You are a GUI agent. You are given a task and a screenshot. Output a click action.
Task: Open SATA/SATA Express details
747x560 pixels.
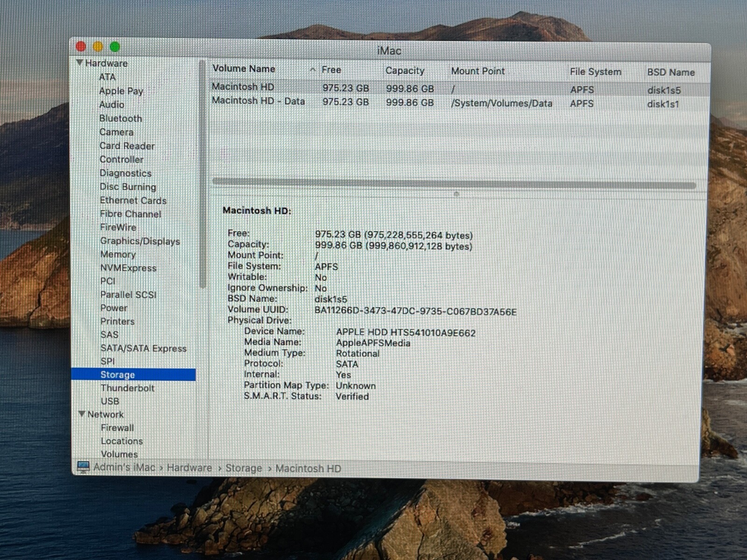143,348
